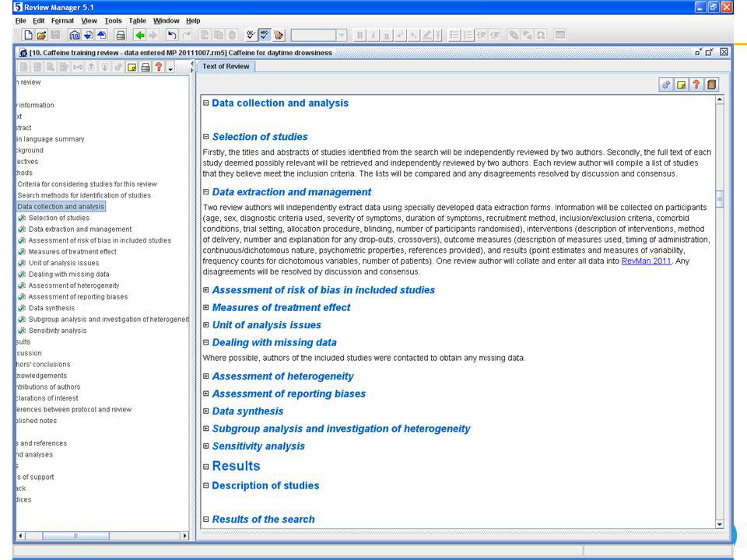Toggle superscript formatting
The image size is (747, 560).
coord(400,35)
